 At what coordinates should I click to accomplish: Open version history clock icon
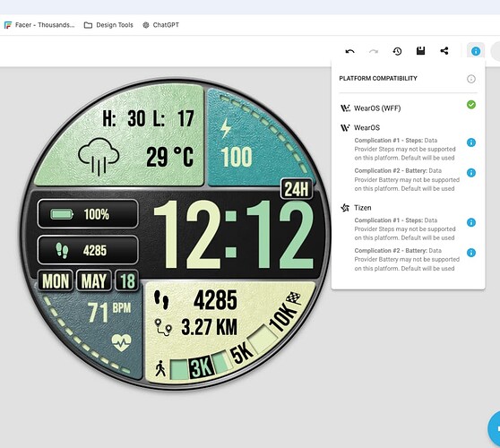pyautogui.click(x=397, y=51)
